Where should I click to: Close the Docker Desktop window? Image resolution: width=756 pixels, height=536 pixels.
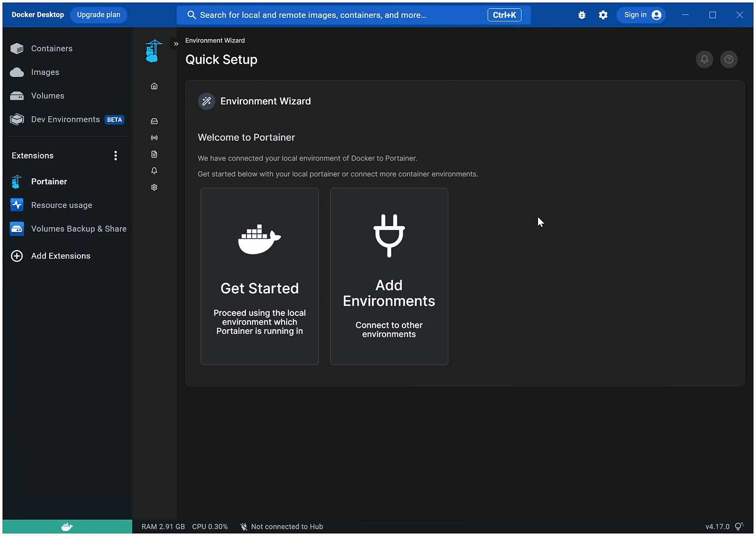point(740,15)
